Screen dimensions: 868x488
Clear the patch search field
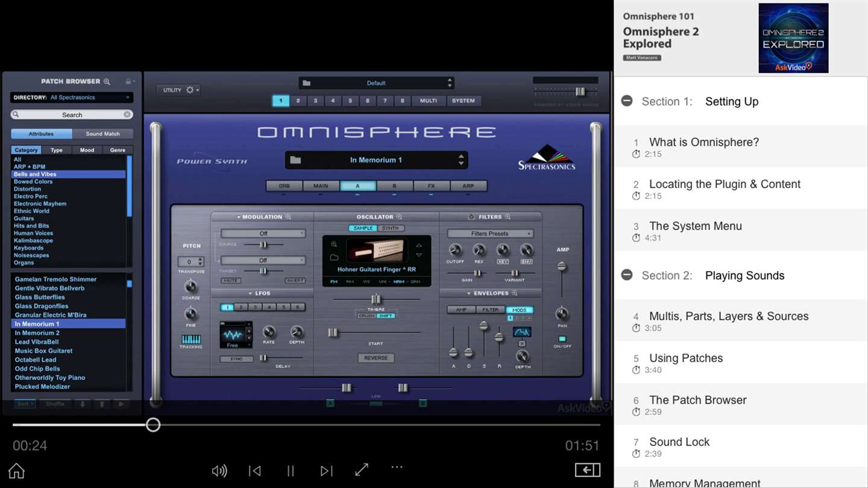(127, 114)
